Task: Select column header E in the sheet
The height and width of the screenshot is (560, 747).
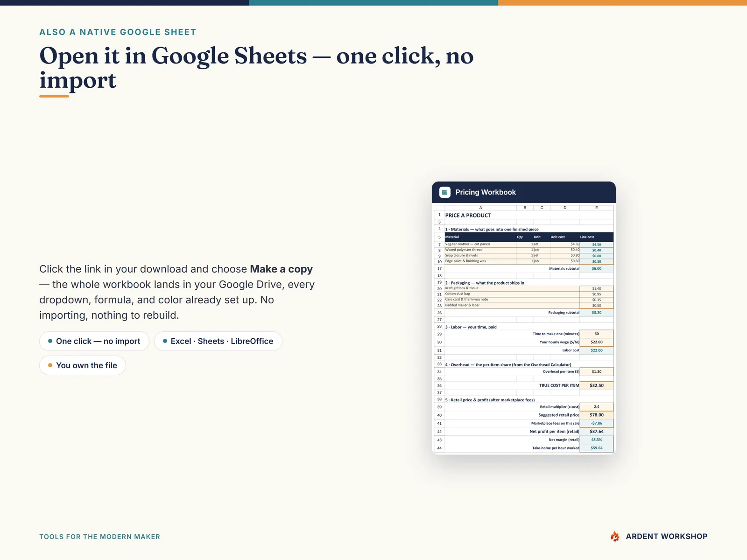Action: click(596, 208)
